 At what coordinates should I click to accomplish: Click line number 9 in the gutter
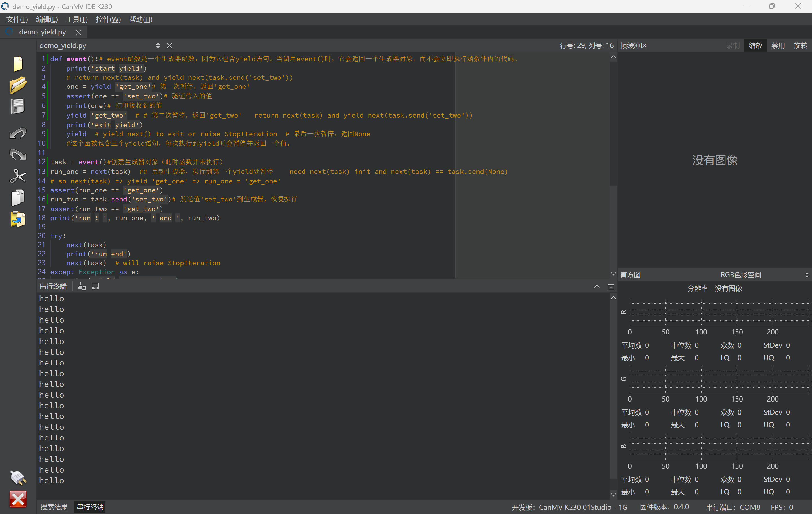[x=43, y=134]
